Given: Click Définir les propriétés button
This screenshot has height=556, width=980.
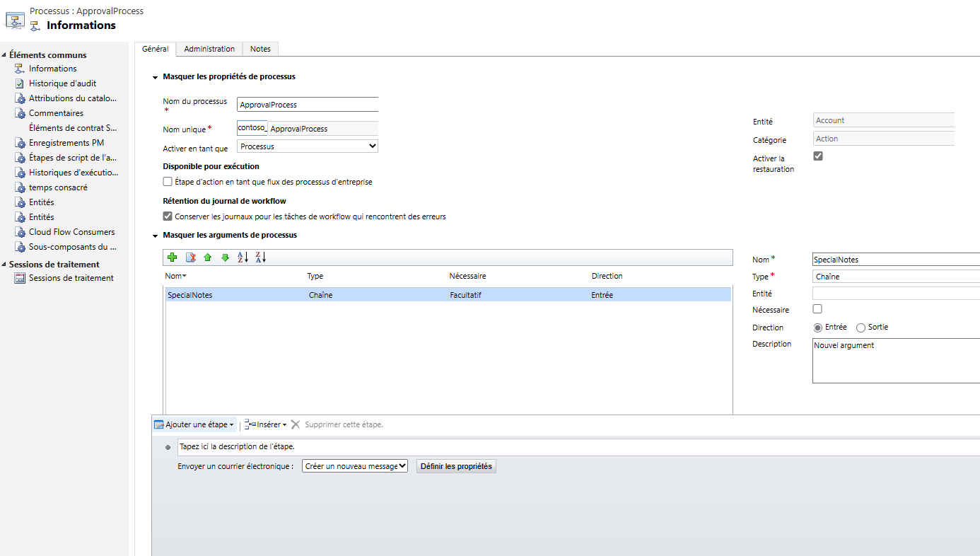Looking at the screenshot, I should click(x=456, y=466).
